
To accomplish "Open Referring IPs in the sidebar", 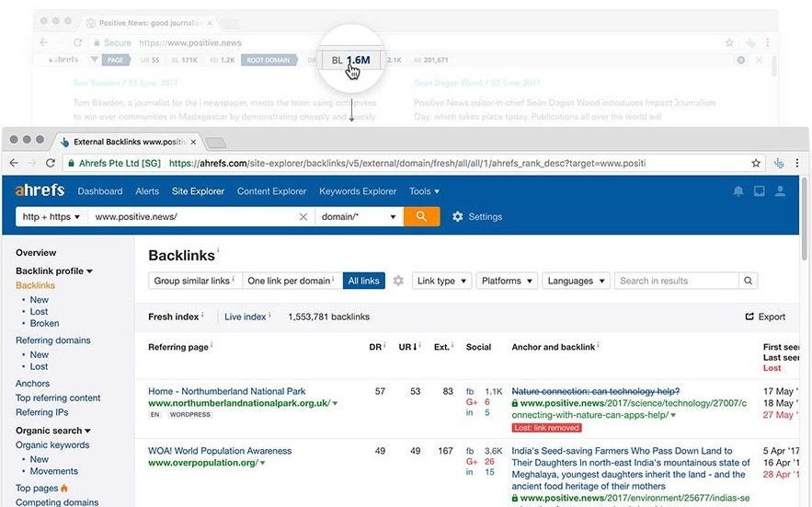I will (x=42, y=412).
